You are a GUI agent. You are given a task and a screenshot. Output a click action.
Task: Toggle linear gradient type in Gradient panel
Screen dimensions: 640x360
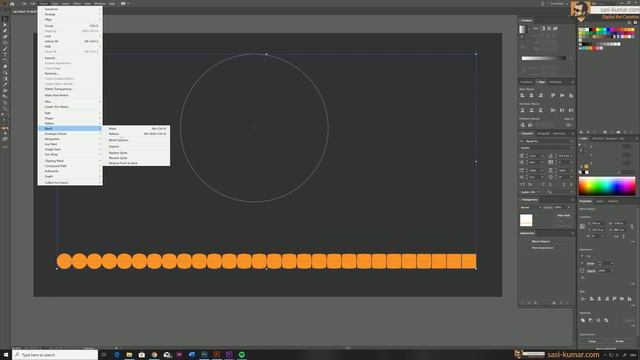[x=543, y=28]
